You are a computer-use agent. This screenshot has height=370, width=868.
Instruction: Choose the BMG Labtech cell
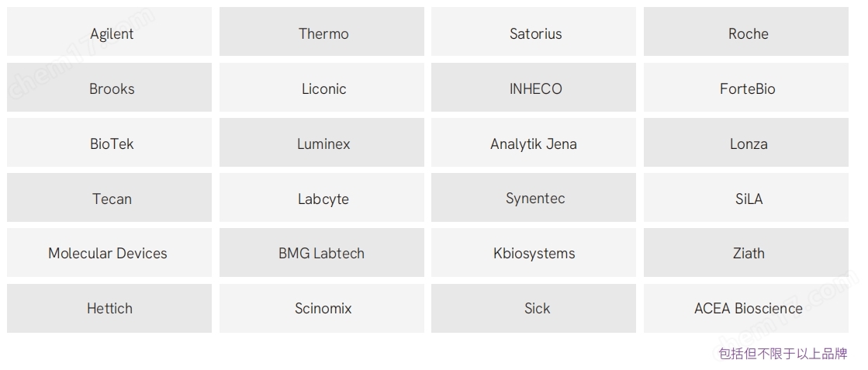tap(322, 253)
